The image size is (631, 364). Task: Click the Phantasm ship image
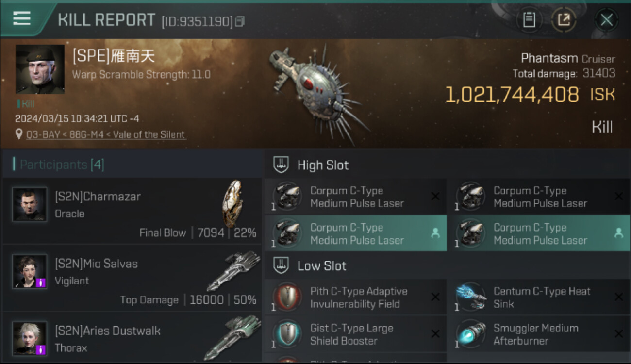pos(318,92)
